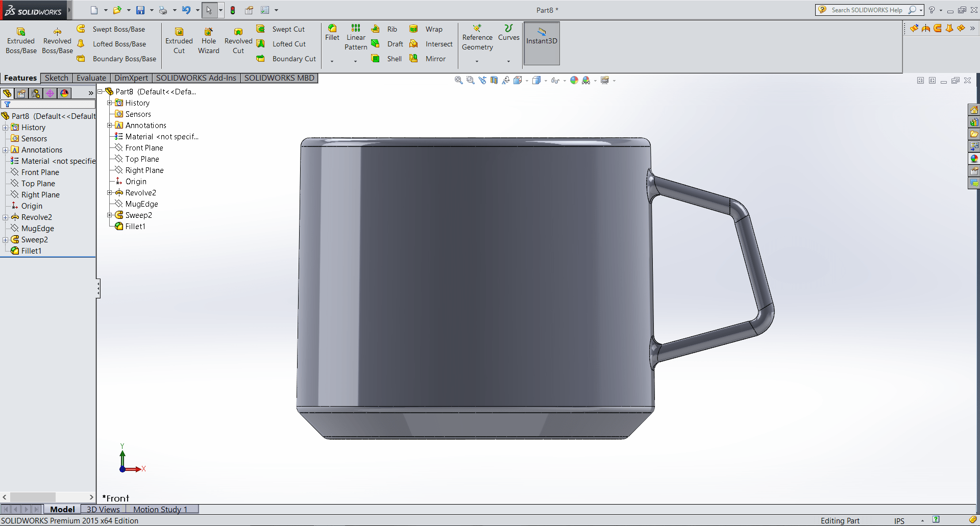Image resolution: width=980 pixels, height=526 pixels.
Task: Switch to the DisplayManager tab icon
Action: tap(64, 93)
